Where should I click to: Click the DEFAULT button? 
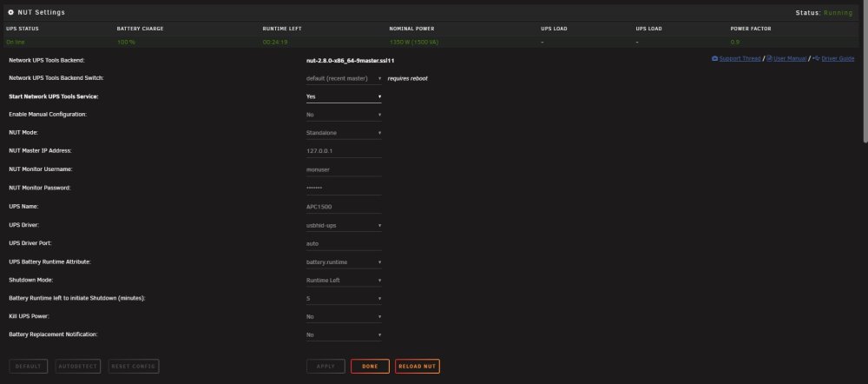(x=29, y=367)
